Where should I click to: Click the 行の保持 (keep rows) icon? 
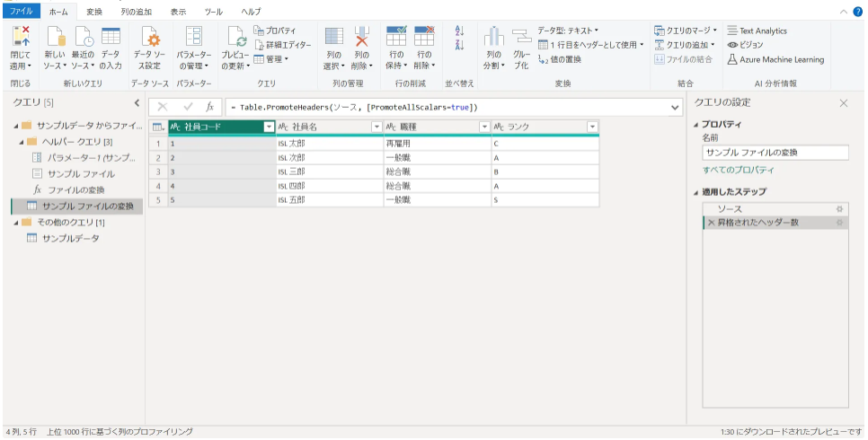tap(396, 39)
